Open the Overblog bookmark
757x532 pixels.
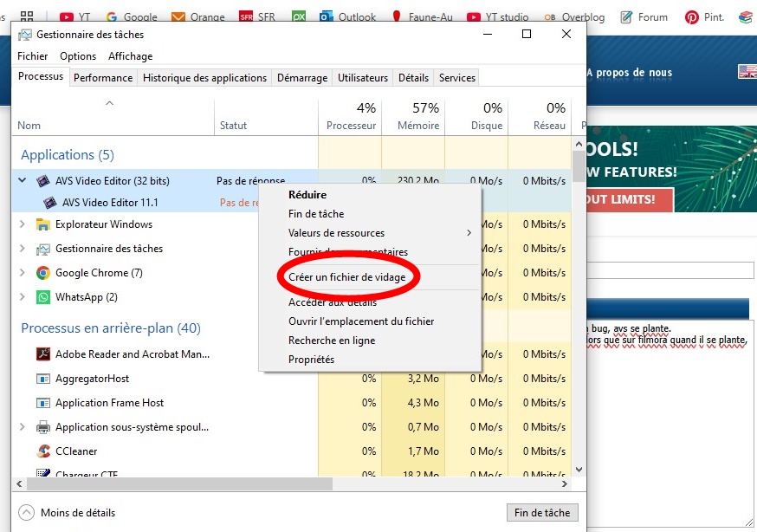coord(574,17)
